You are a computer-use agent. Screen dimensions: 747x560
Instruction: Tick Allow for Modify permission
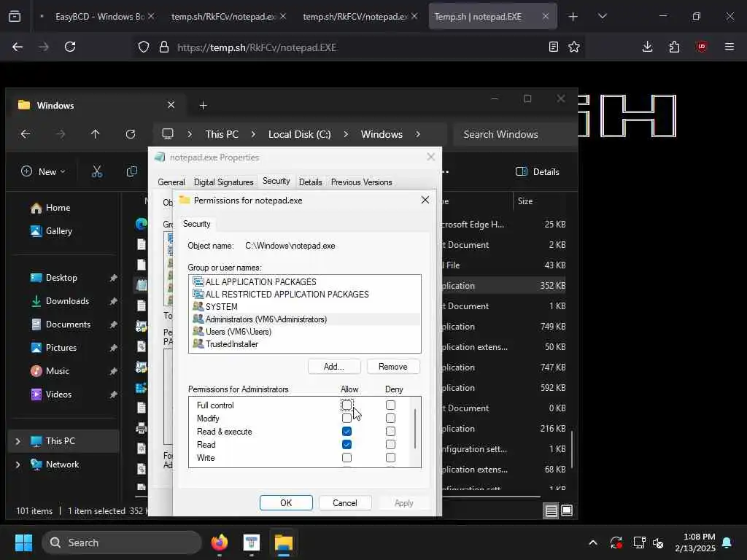coord(347,418)
